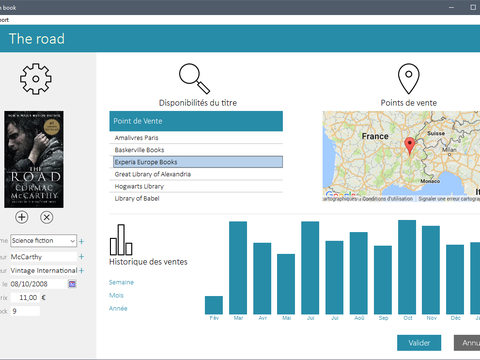
Task: Select Hogwarts Library row
Action: pos(196,186)
